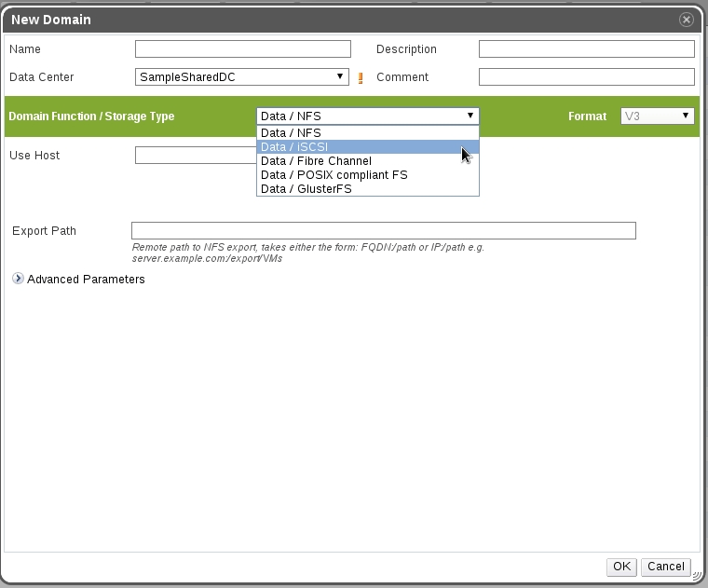Click the Comment text box
The width and height of the screenshot is (708, 588).
586,77
